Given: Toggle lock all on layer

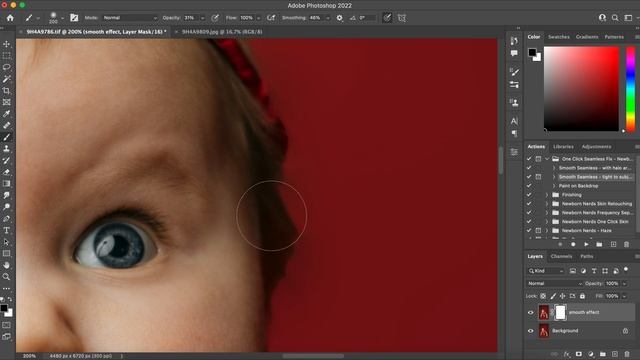Looking at the screenshot, I should point(582,296).
